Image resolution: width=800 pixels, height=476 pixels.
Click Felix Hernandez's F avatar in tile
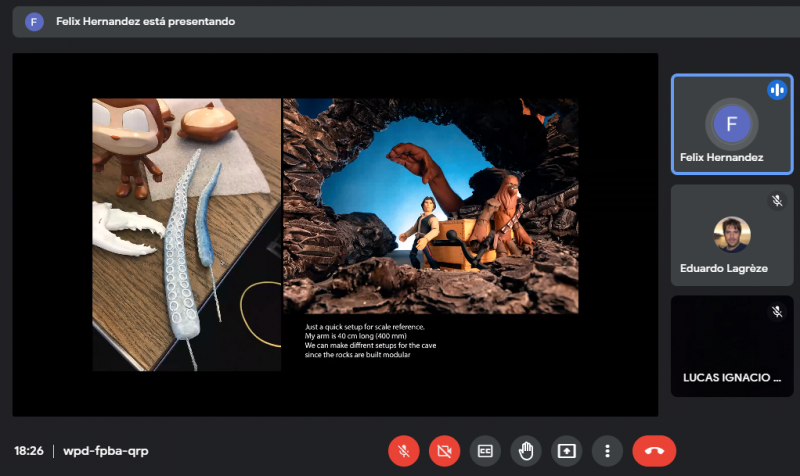pos(732,124)
